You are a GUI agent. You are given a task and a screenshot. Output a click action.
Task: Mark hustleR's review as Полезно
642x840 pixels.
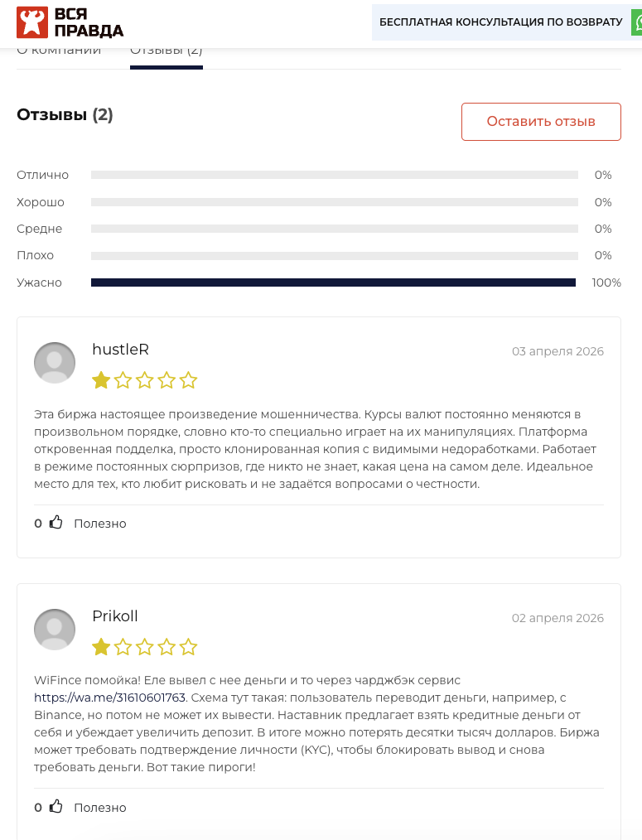click(99, 524)
